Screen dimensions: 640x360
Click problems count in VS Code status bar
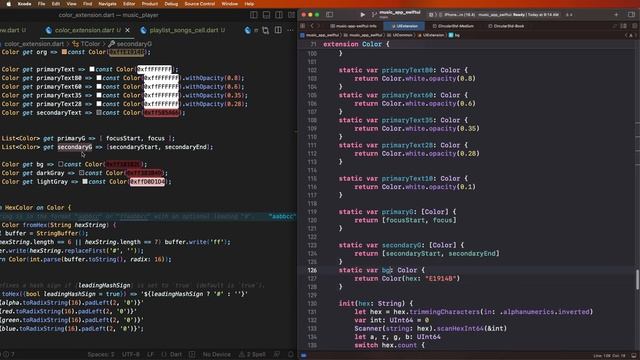tap(8, 354)
